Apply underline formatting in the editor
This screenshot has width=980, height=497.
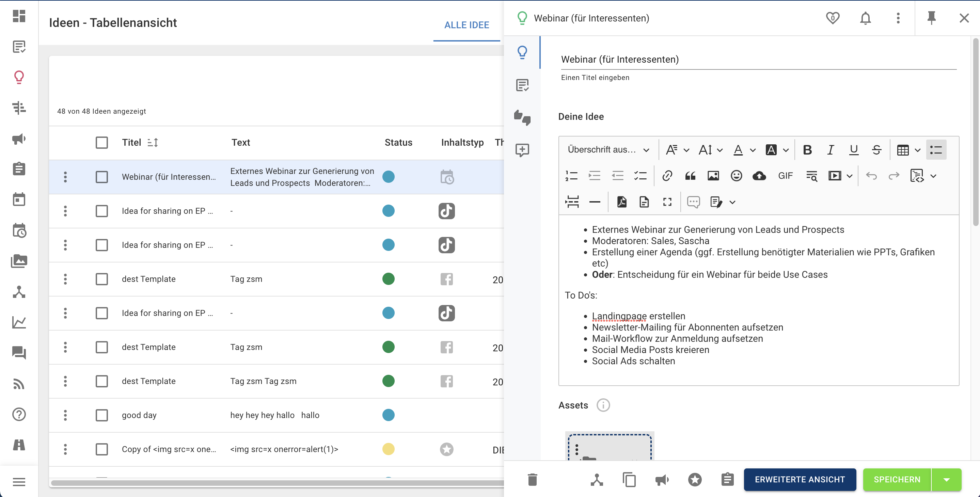[x=854, y=150]
